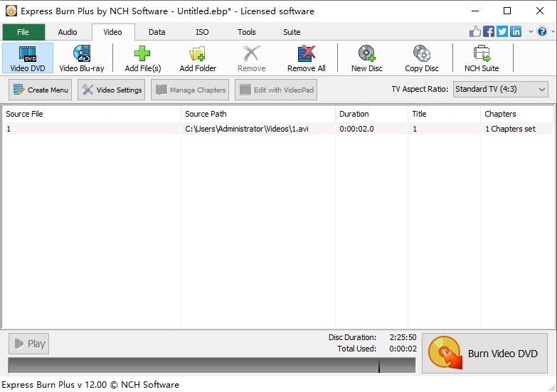Click the Title column header
The width and height of the screenshot is (557, 392).
tap(444, 114)
